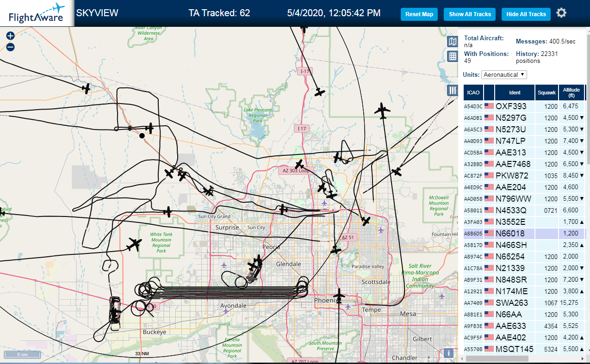Hide all aircraft tracks
The image size is (590, 364).
(x=526, y=14)
